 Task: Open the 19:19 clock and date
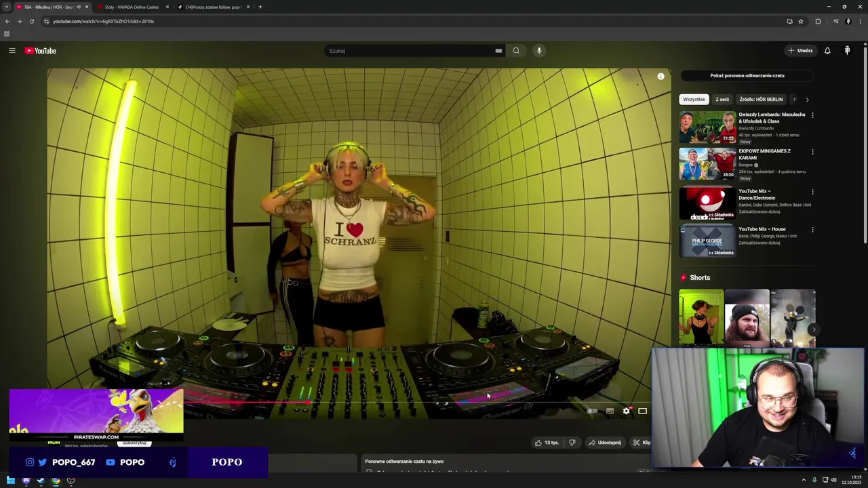[x=852, y=481]
